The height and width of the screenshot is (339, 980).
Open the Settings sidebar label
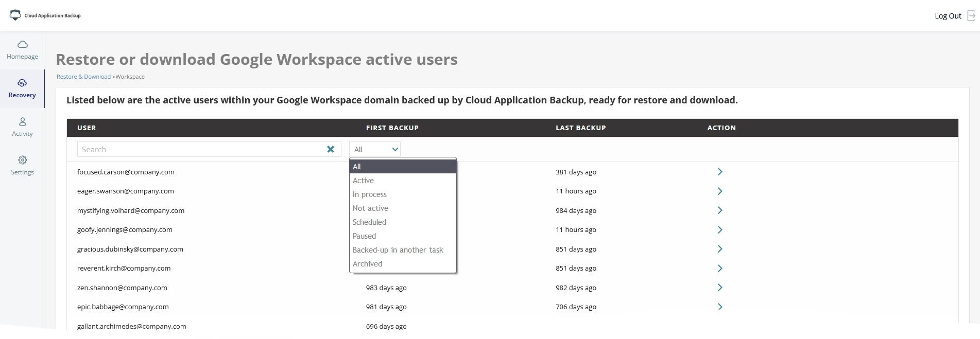pos(23,172)
